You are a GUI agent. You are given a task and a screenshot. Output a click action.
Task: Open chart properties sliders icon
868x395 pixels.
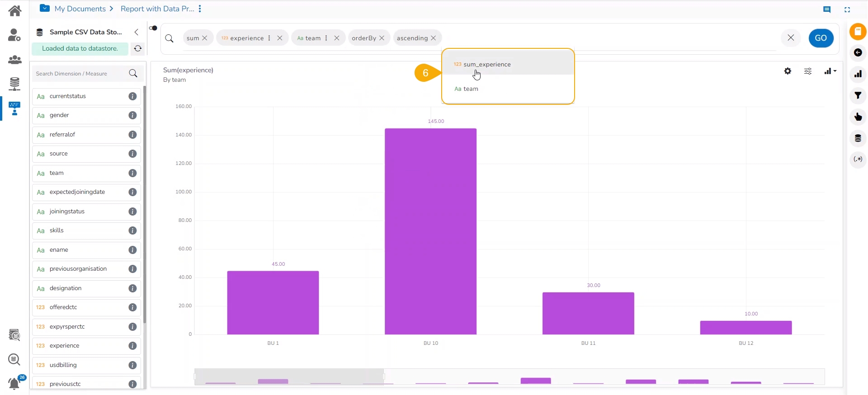[x=808, y=71]
